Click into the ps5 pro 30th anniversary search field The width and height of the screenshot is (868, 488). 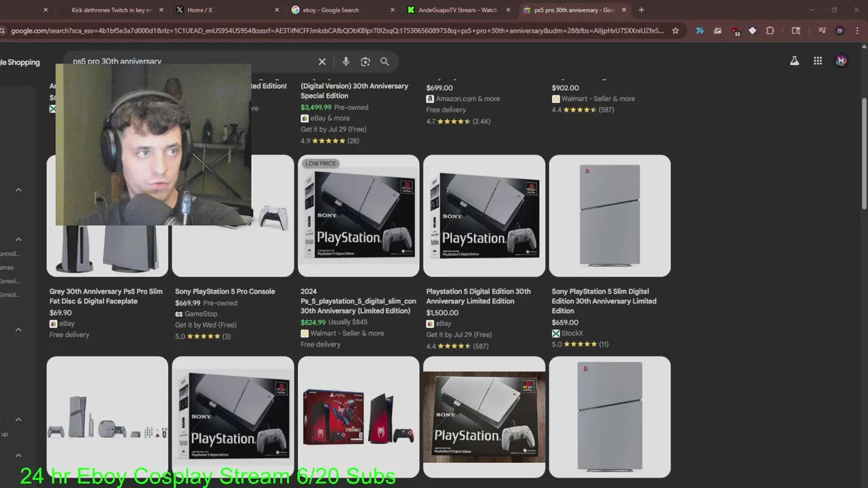pos(190,62)
